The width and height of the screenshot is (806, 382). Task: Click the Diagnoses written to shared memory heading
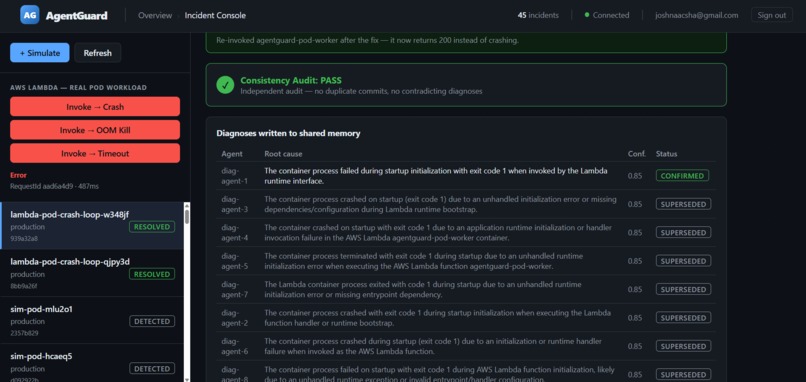[x=288, y=133]
